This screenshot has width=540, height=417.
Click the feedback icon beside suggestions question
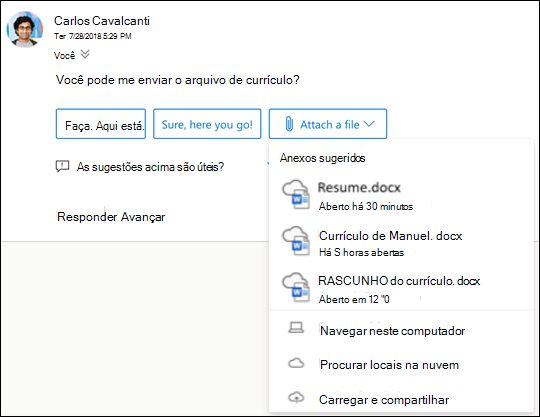coord(62,167)
